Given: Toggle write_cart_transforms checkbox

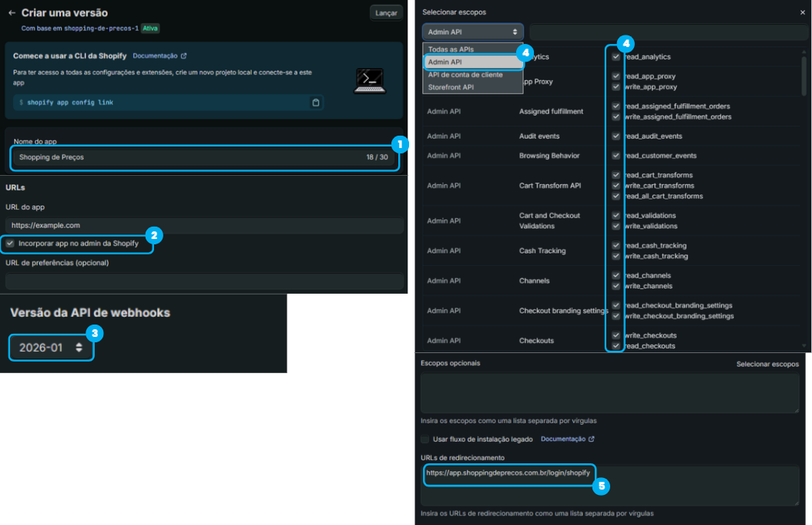Looking at the screenshot, I should pos(616,186).
